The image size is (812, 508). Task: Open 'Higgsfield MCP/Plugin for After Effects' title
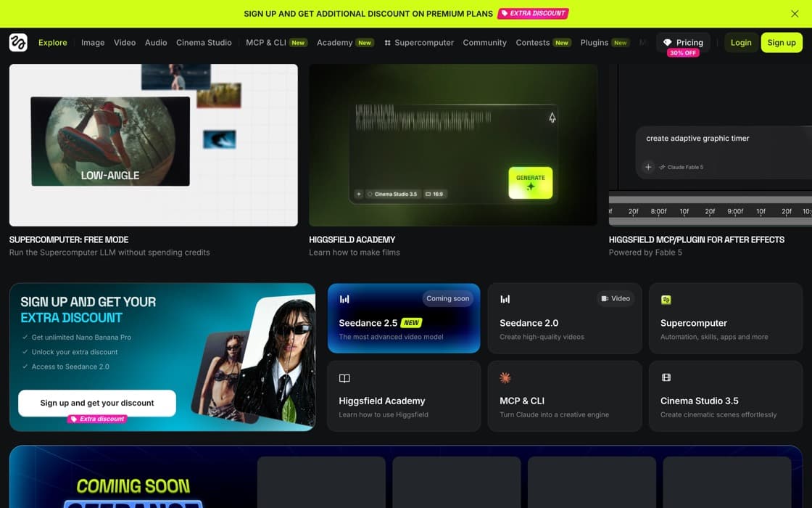(697, 239)
